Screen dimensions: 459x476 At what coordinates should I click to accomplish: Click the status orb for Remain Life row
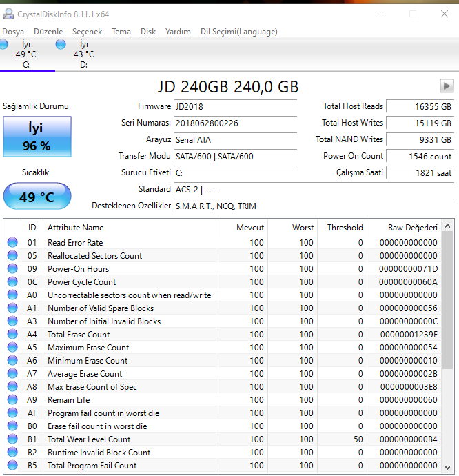pos(12,400)
